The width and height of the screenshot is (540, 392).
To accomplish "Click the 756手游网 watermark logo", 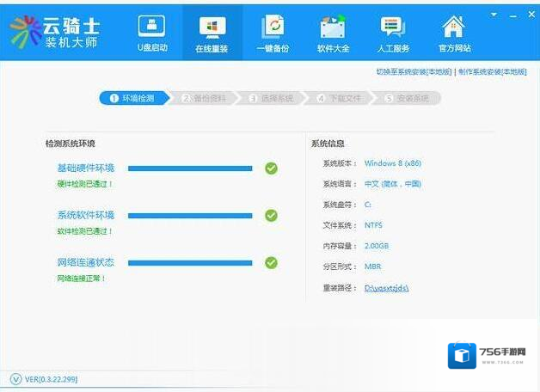I will click(x=487, y=355).
